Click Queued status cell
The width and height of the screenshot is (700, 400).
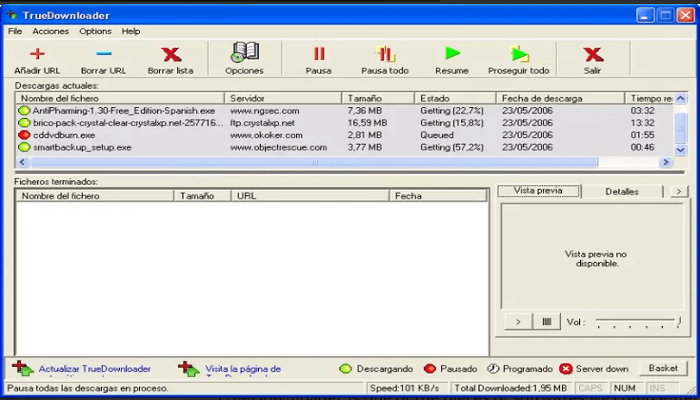pos(437,135)
